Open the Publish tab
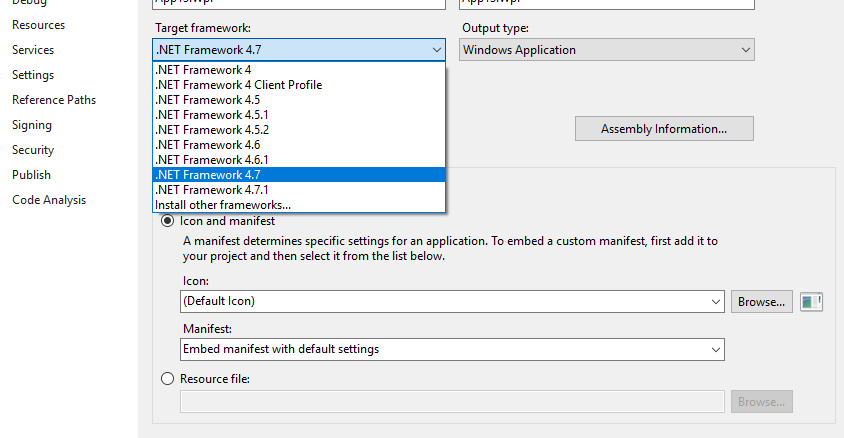 click(x=31, y=175)
